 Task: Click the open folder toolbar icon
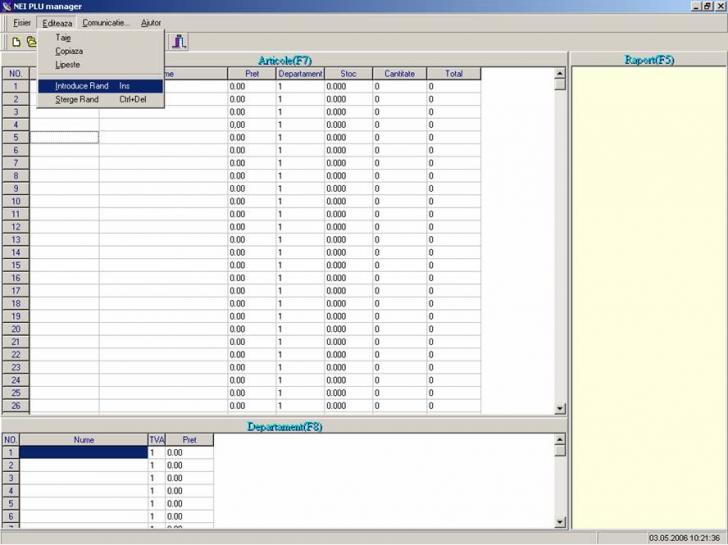[31, 42]
